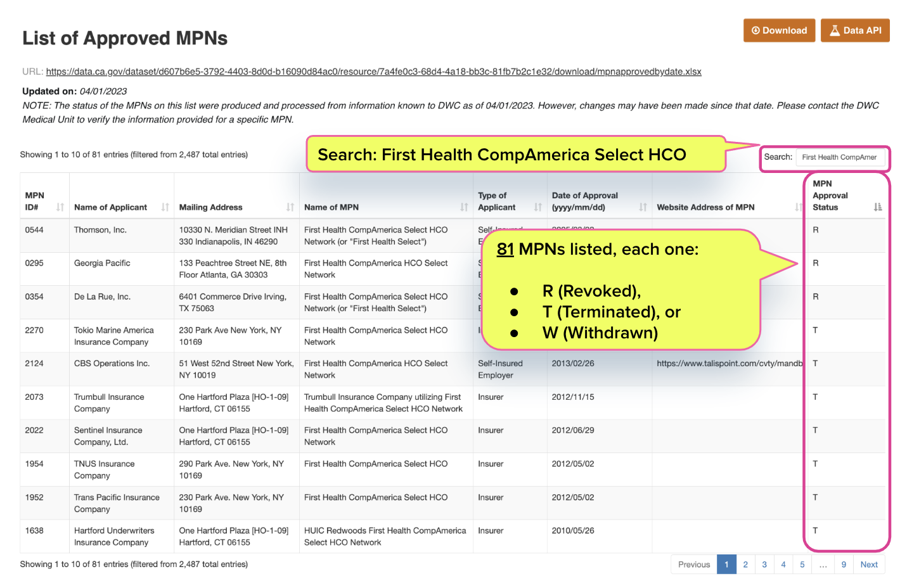This screenshot has height=588, width=900.
Task: Select 133 Peachtree Street NE address cell
Action: pyautogui.click(x=236, y=269)
